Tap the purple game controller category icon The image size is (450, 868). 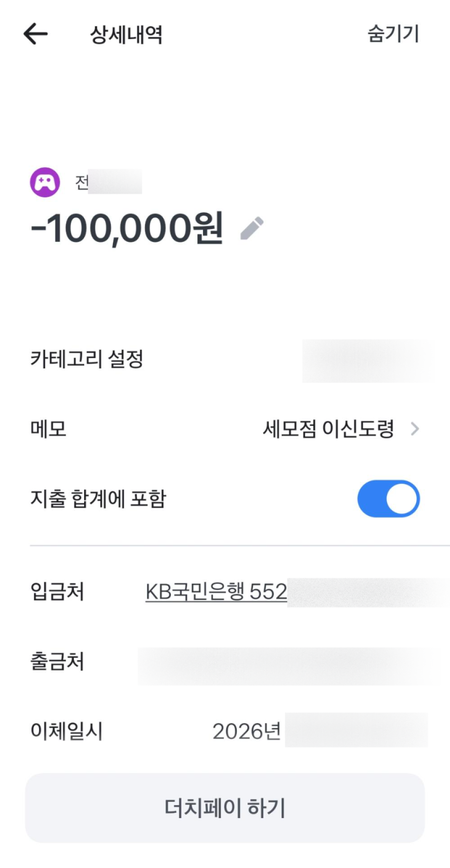coord(45,182)
